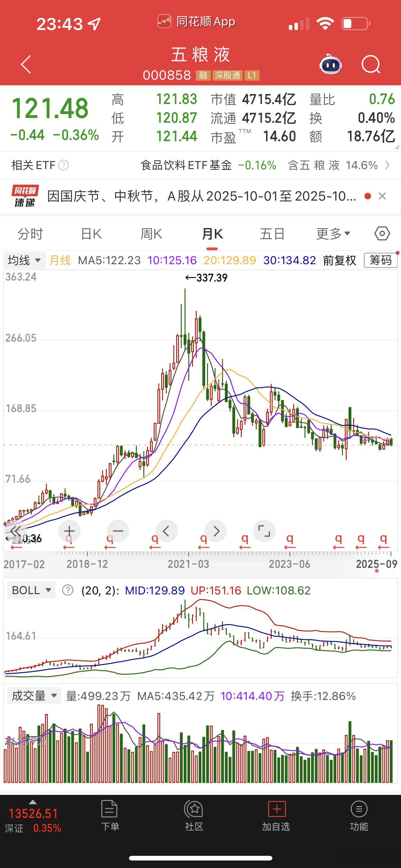
Task: Open the AI robot assistant icon
Action: click(x=331, y=64)
